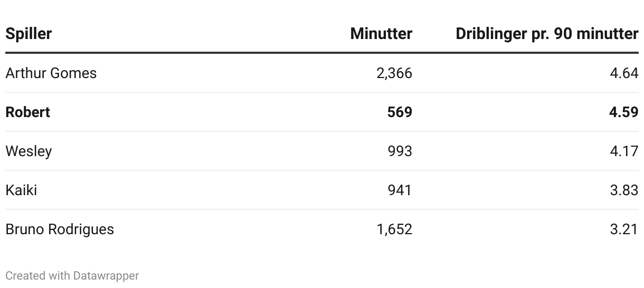Image resolution: width=644 pixels, height=288 pixels.
Task: Select the Kaiki player name
Action: [21, 190]
